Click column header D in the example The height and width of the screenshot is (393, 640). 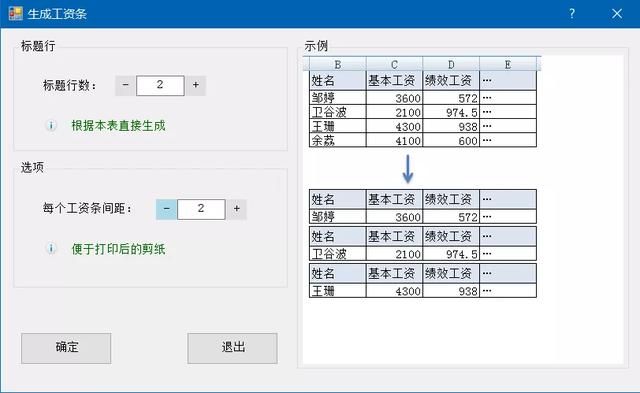[451, 64]
